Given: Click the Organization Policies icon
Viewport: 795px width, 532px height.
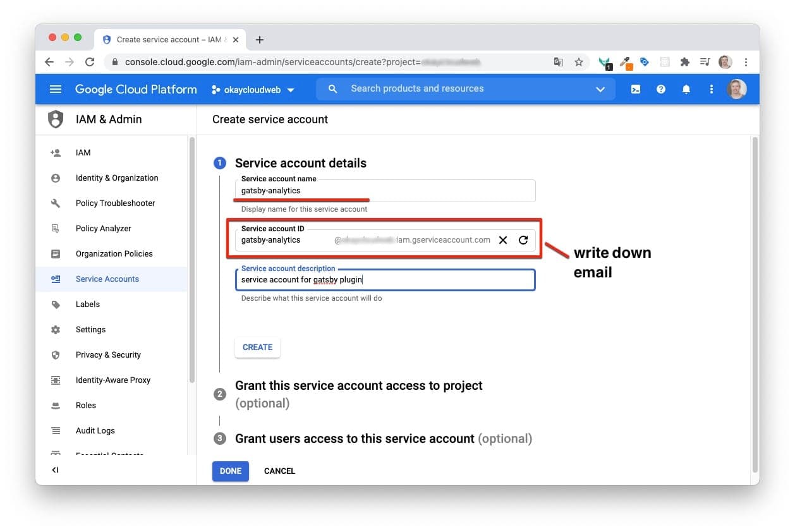Looking at the screenshot, I should pyautogui.click(x=56, y=253).
